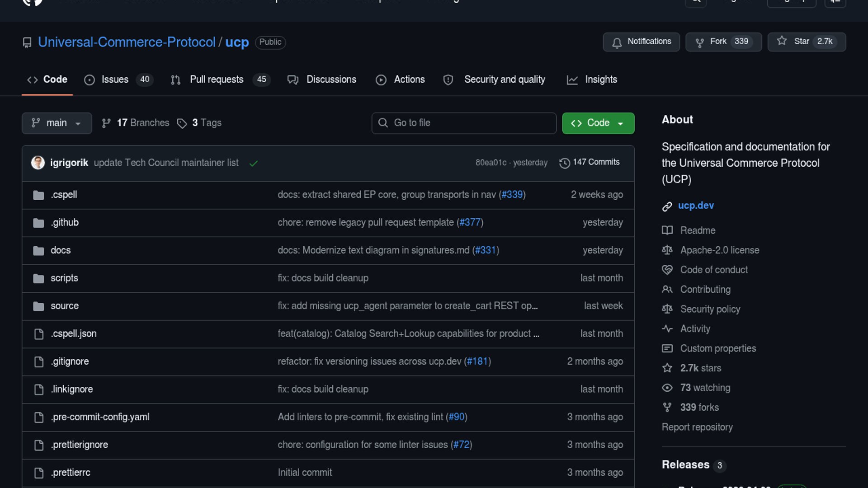The image size is (868, 488).
Task: Click the commit history clock icon
Action: (x=564, y=163)
